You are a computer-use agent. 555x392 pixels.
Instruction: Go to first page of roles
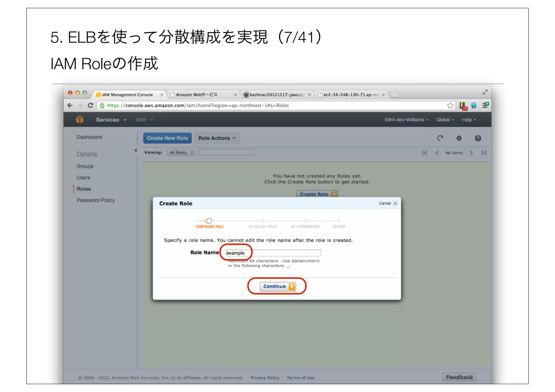point(425,153)
